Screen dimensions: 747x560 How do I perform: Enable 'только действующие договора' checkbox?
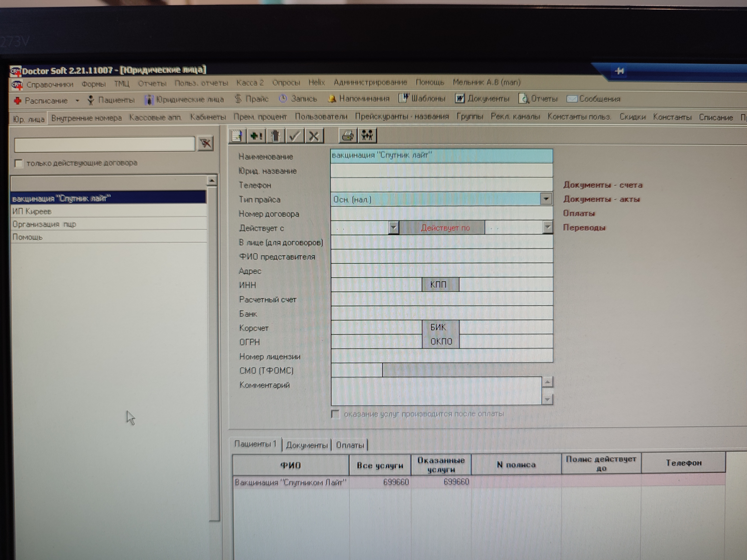pos(19,164)
